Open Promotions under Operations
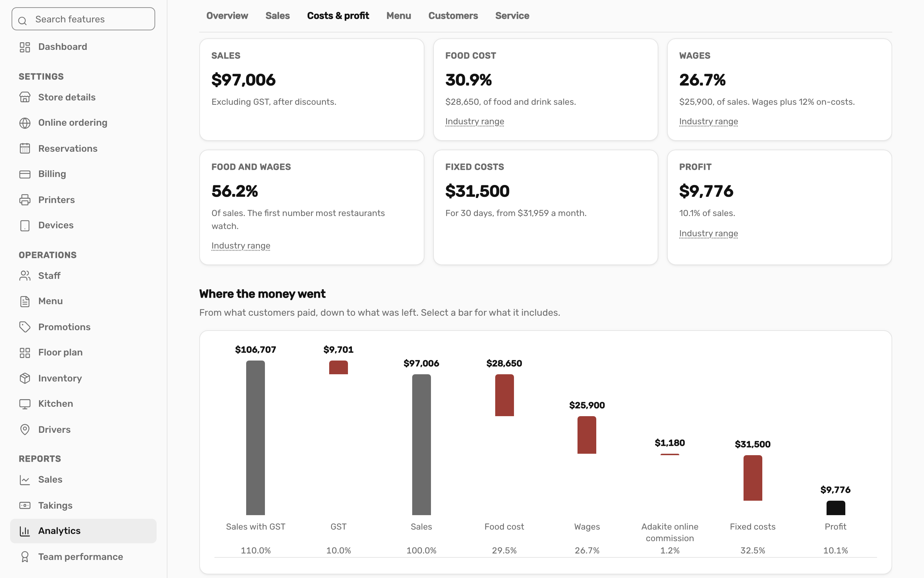 83,327
